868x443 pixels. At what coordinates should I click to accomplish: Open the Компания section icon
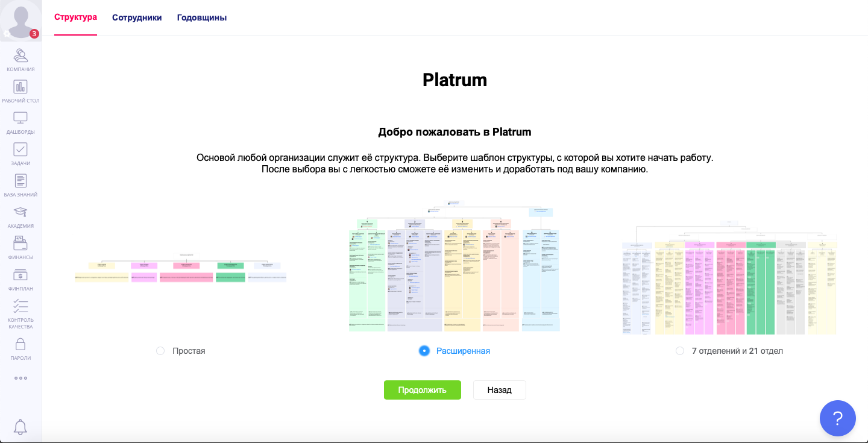tap(20, 55)
